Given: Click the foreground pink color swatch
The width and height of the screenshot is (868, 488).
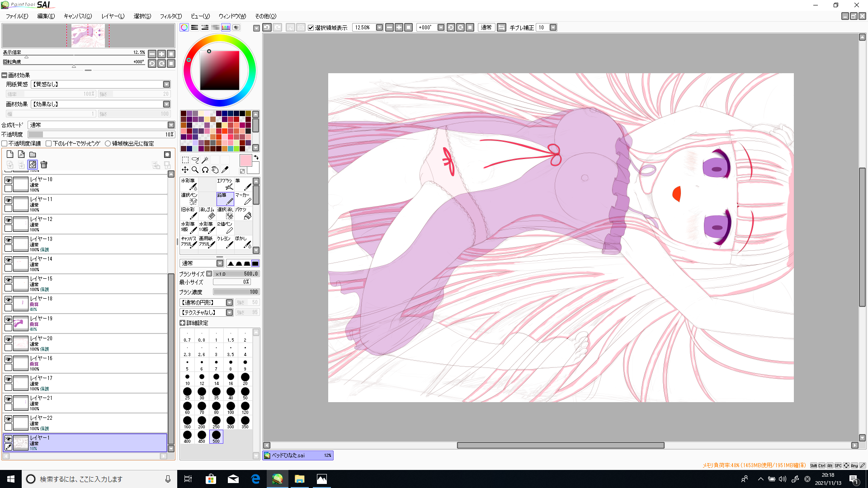Looking at the screenshot, I should [245, 160].
